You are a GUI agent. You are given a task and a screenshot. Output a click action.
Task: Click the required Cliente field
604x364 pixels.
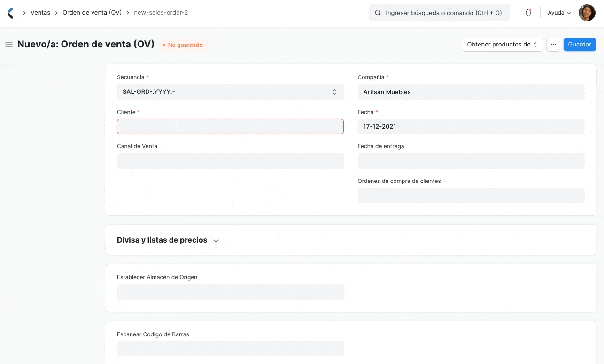pos(230,126)
